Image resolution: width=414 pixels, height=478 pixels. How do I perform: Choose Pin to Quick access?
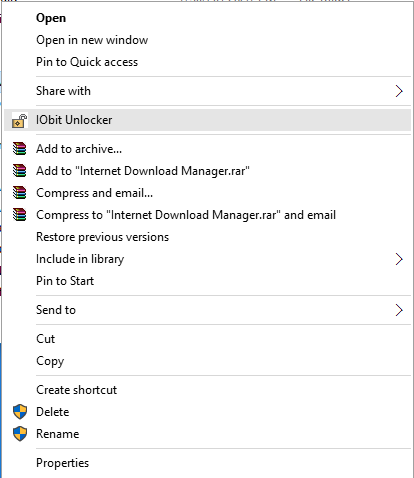click(x=207, y=62)
